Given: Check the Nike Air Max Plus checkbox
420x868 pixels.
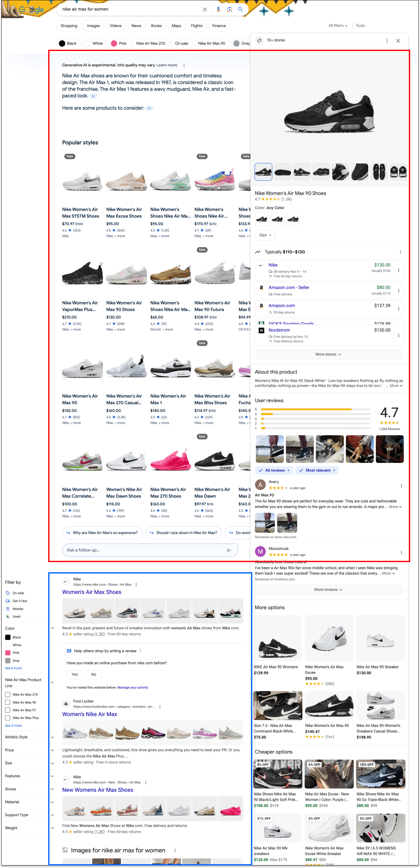Looking at the screenshot, I should (7, 718).
